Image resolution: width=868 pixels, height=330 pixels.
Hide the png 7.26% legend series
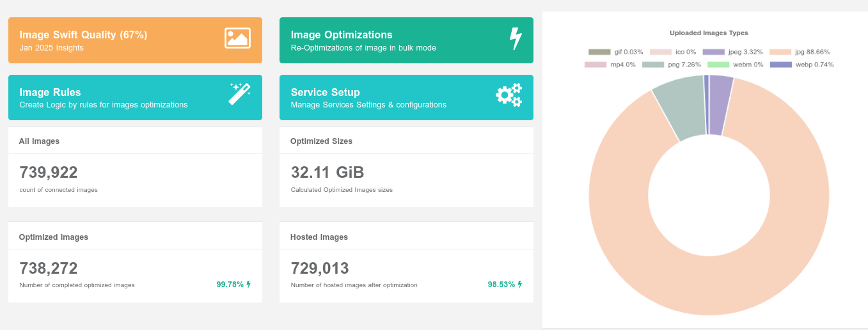[671, 65]
